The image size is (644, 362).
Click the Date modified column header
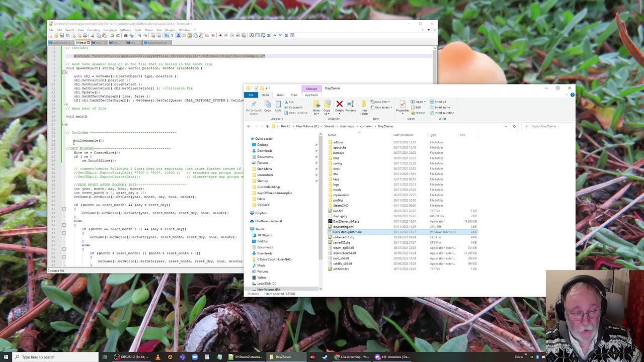click(403, 135)
